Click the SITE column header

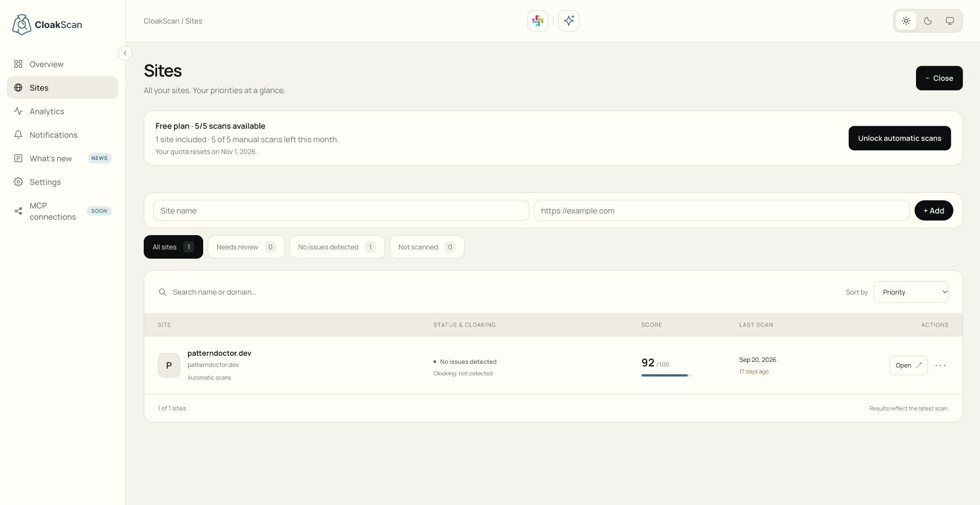[x=164, y=325]
